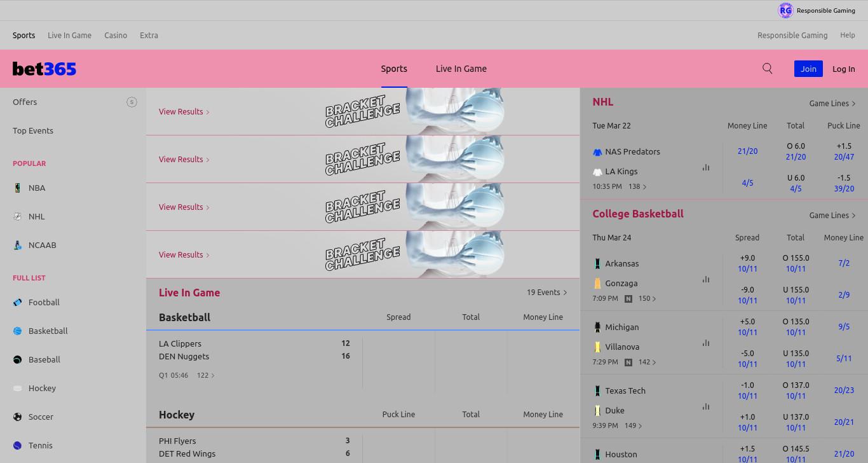Select Houston money line 21/20

point(844,454)
